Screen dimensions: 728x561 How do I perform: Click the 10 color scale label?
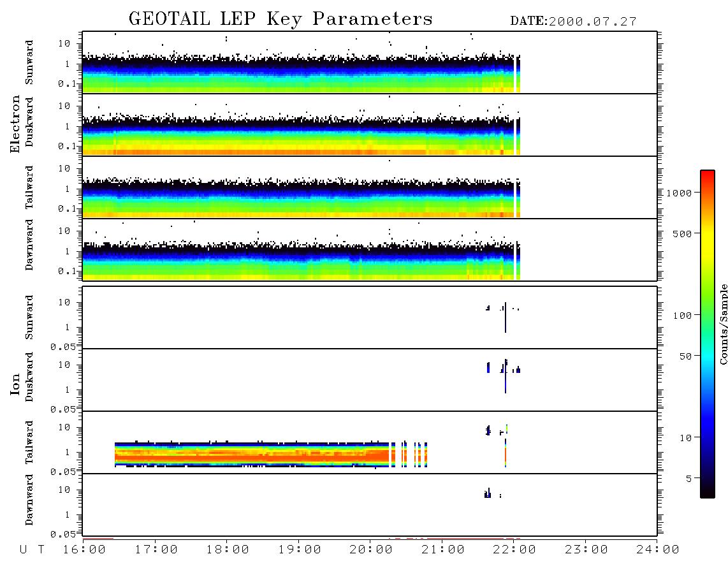pyautogui.click(x=685, y=437)
